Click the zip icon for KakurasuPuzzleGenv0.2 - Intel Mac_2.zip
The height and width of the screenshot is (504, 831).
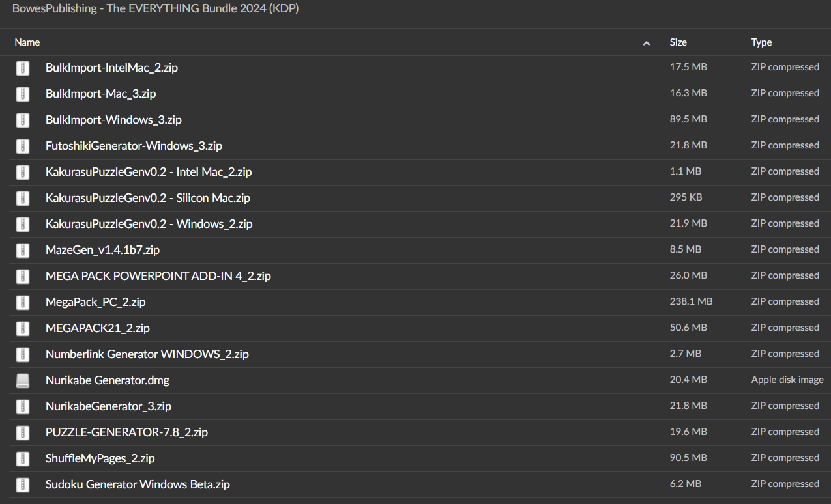[23, 172]
